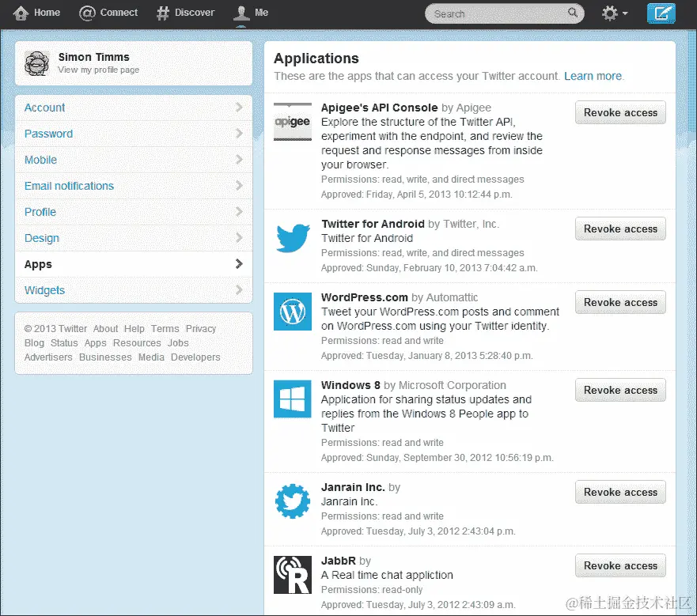Click footer Businesses link

(105, 357)
